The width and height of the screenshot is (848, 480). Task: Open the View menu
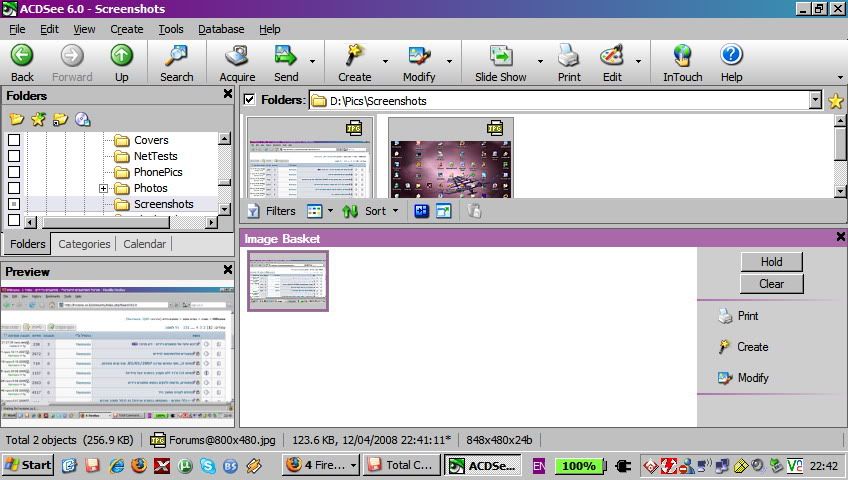click(x=84, y=29)
